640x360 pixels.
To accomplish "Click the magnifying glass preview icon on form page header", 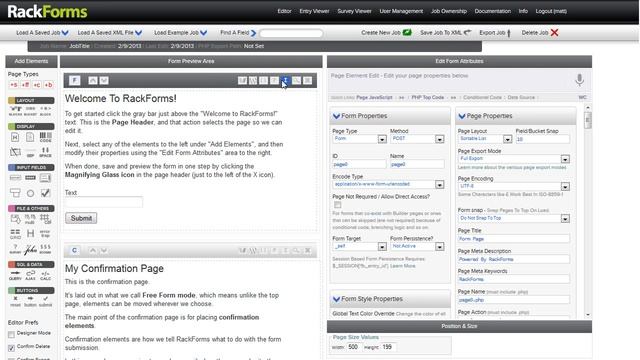I will (296, 80).
